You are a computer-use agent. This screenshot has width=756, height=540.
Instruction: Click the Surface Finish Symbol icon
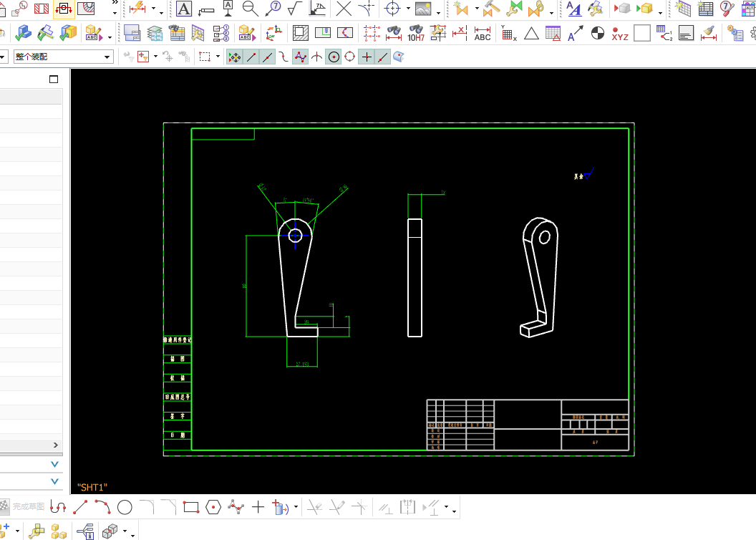[294, 8]
